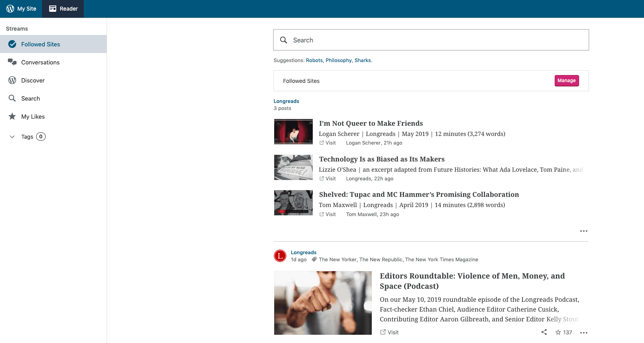The image size is (644, 343).
Task: Select the Philosophy search suggestion
Action: tap(339, 61)
